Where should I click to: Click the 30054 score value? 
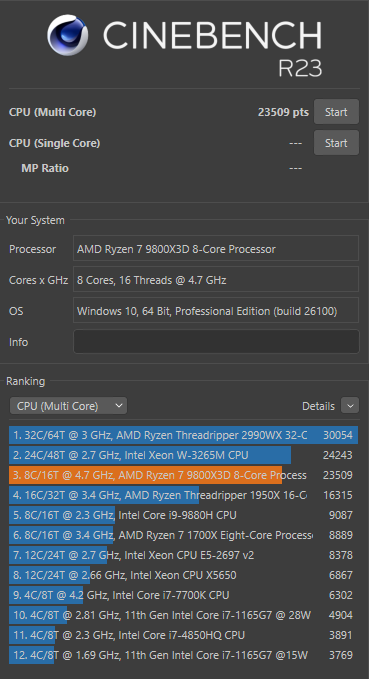coord(338,435)
